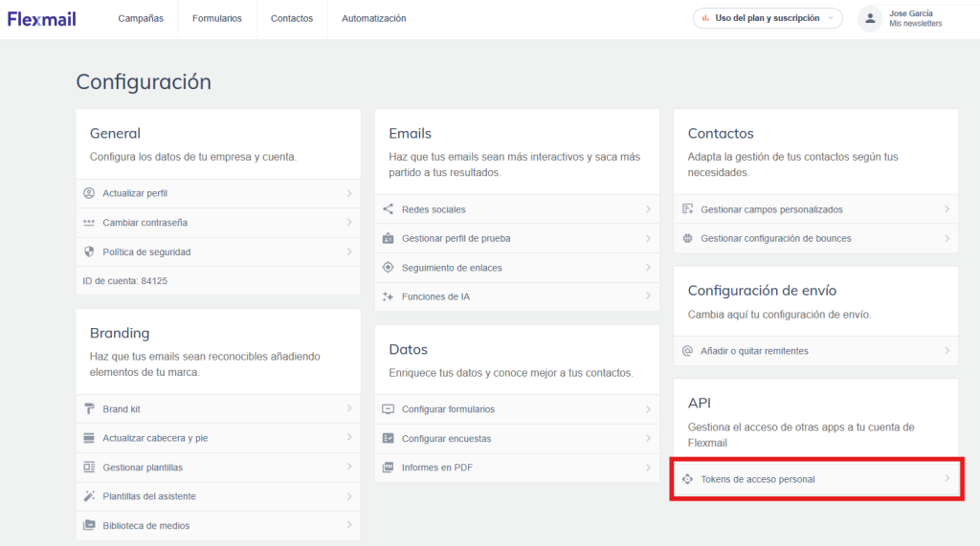980x546 pixels.
Task: Click the chevron next to Actualizar perfil
Action: (x=349, y=194)
